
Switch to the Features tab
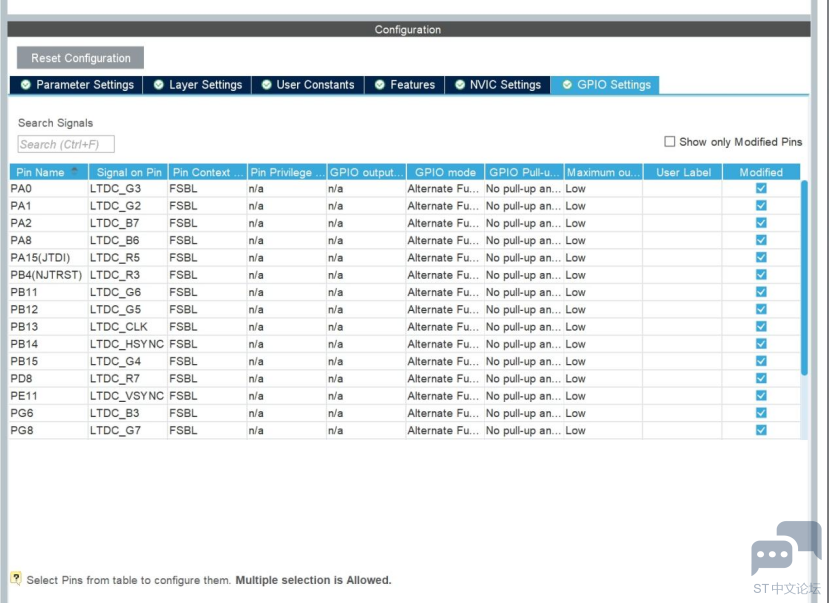coord(404,85)
